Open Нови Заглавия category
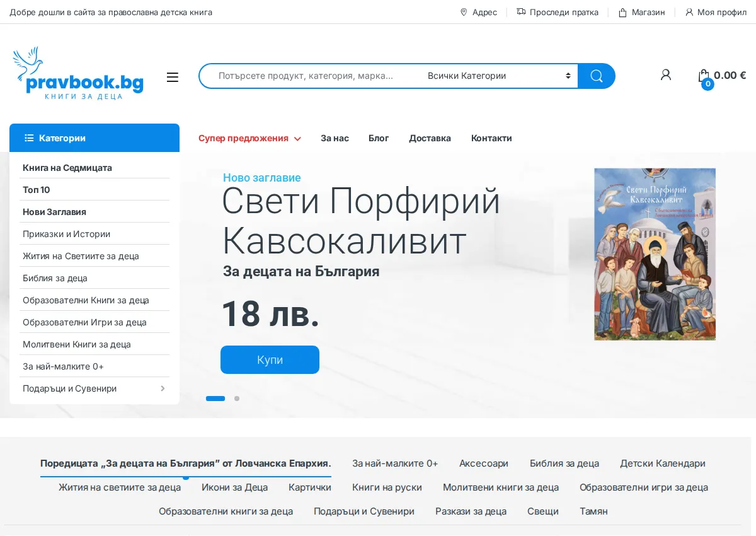This screenshot has width=756, height=536. [x=54, y=212]
